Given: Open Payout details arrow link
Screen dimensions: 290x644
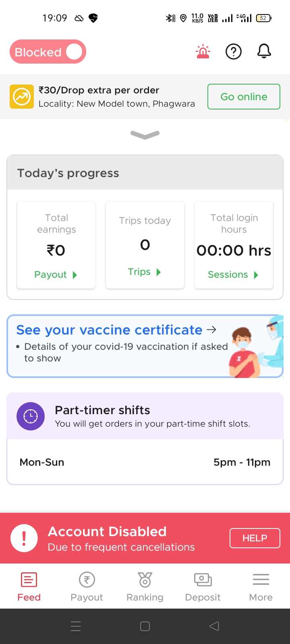Looking at the screenshot, I should (56, 275).
